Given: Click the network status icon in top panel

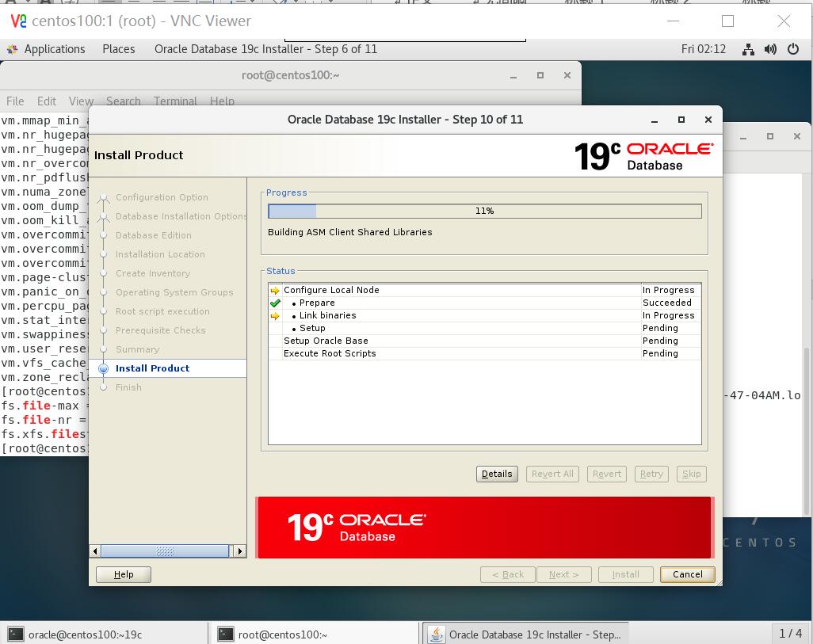Looking at the screenshot, I should [x=748, y=49].
